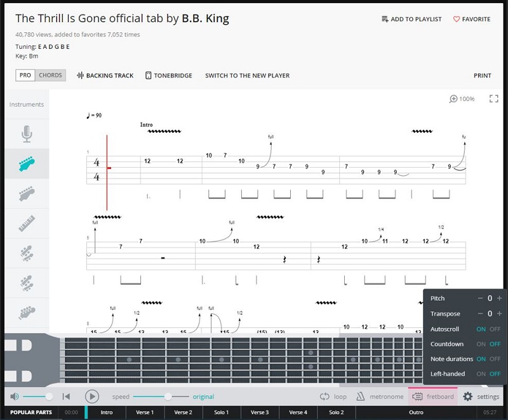Click the Key: Bm text
The width and height of the screenshot is (508, 420).
27,56
